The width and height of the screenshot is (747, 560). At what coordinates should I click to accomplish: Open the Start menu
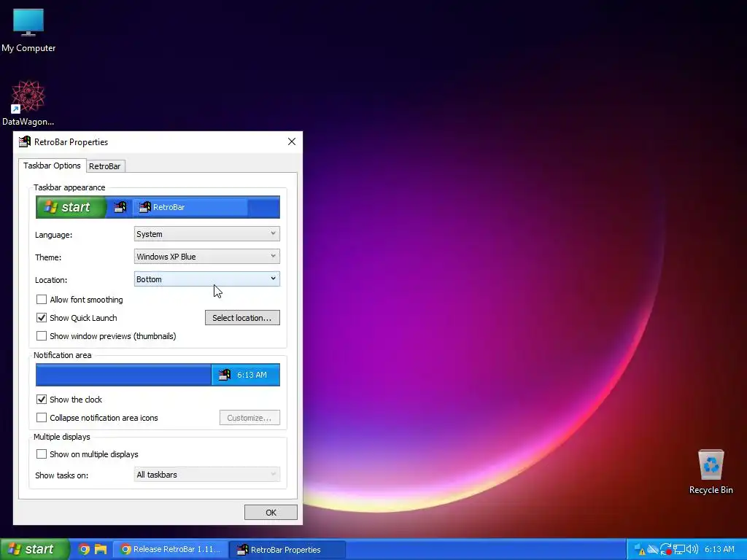click(34, 549)
